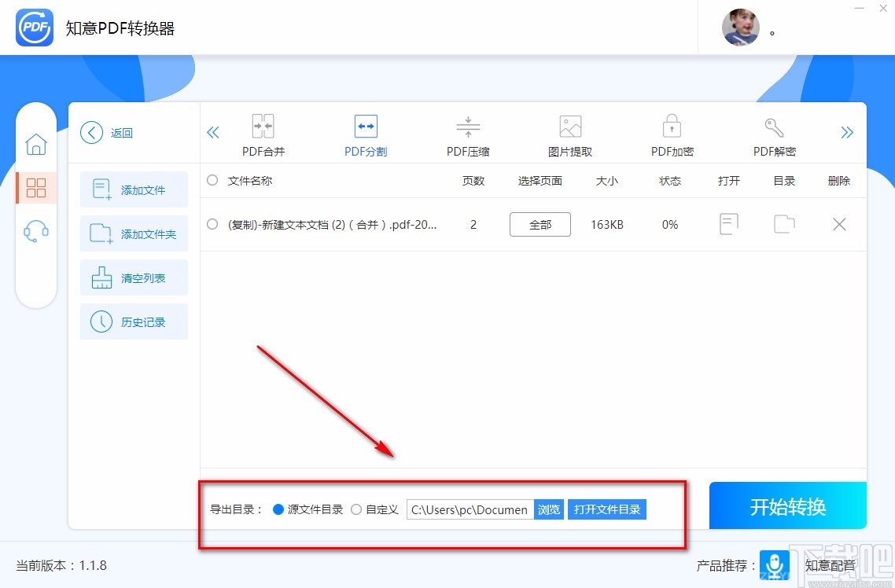Click the 知意配音 microphone icon
Viewport: 895px width, 588px height.
point(774,565)
